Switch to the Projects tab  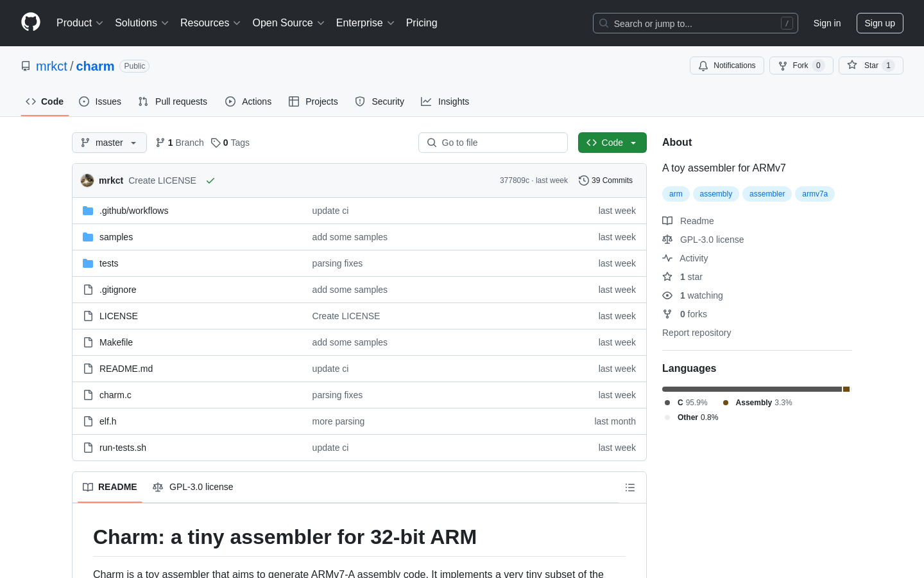[x=313, y=101]
